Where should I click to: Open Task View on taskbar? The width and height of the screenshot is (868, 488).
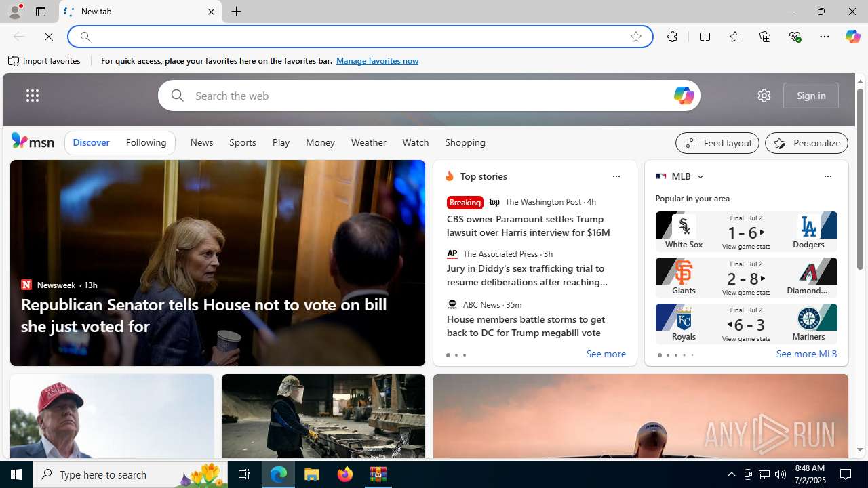click(244, 474)
